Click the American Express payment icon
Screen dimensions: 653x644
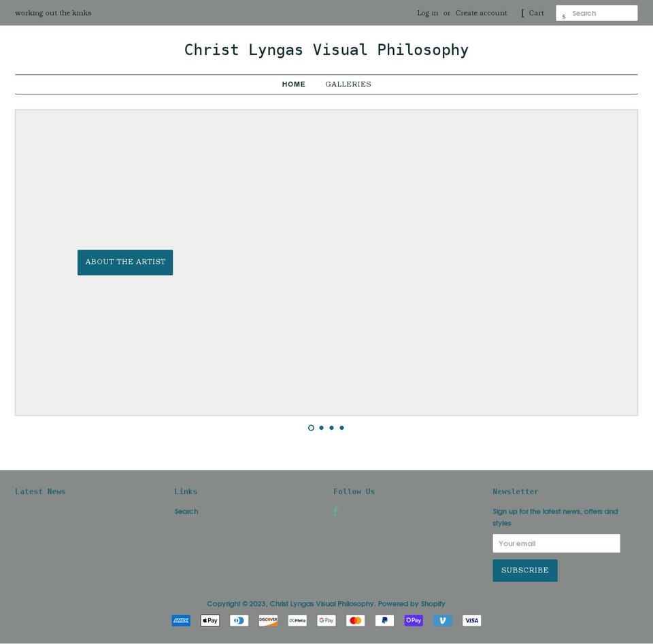coord(181,620)
